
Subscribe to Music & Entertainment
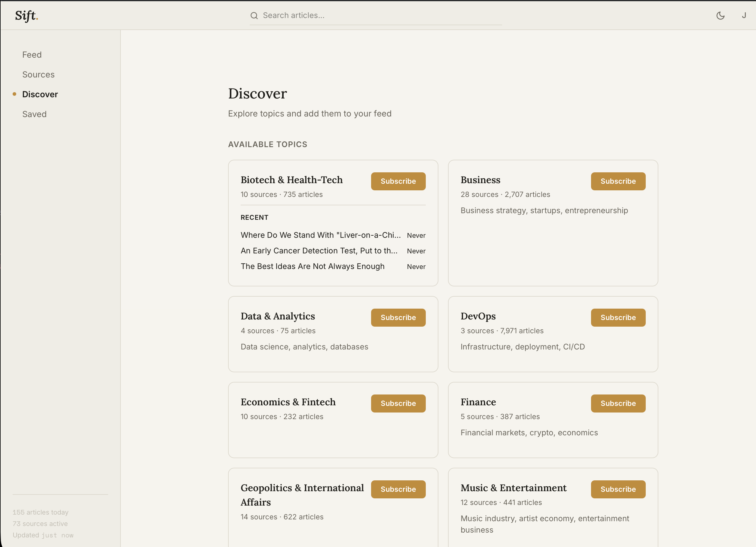[618, 489]
